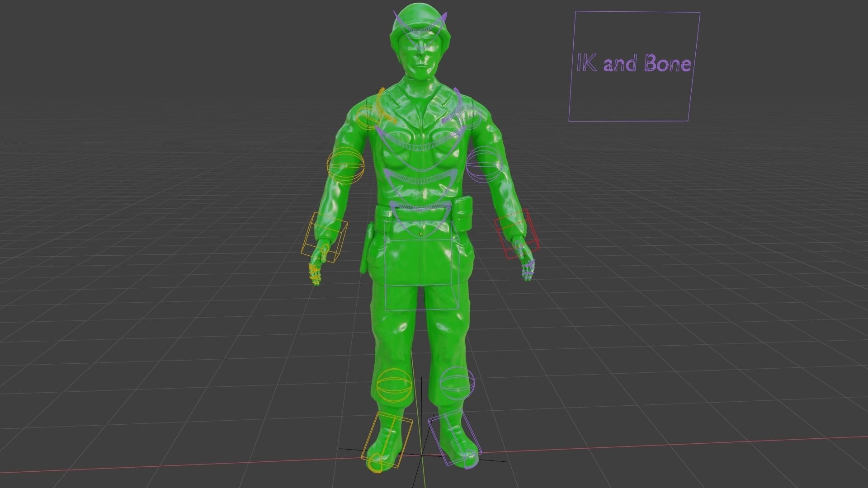This screenshot has width=868, height=488.
Task: Select the yellow knee sphere control
Action: click(394, 386)
